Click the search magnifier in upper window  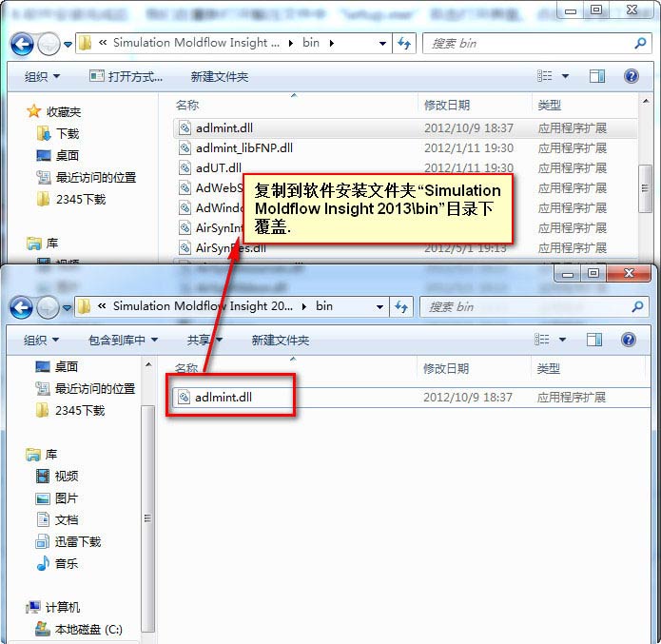[640, 43]
